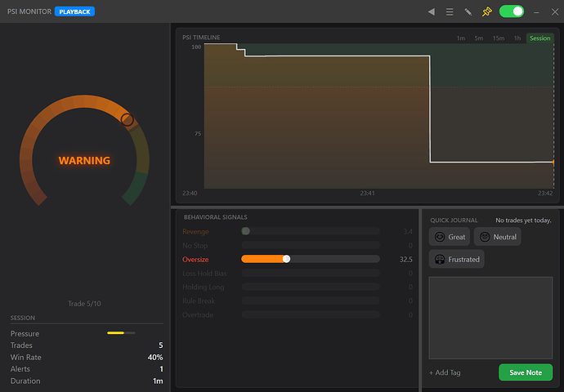Screen dimensions: 564x392
Task: Switch off the green monitor toggle
Action: point(512,11)
